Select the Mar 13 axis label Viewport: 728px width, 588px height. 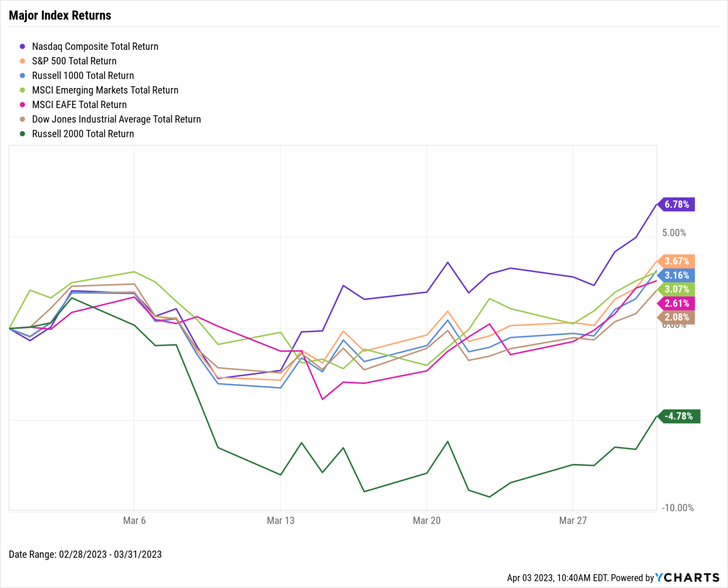pyautogui.click(x=281, y=520)
